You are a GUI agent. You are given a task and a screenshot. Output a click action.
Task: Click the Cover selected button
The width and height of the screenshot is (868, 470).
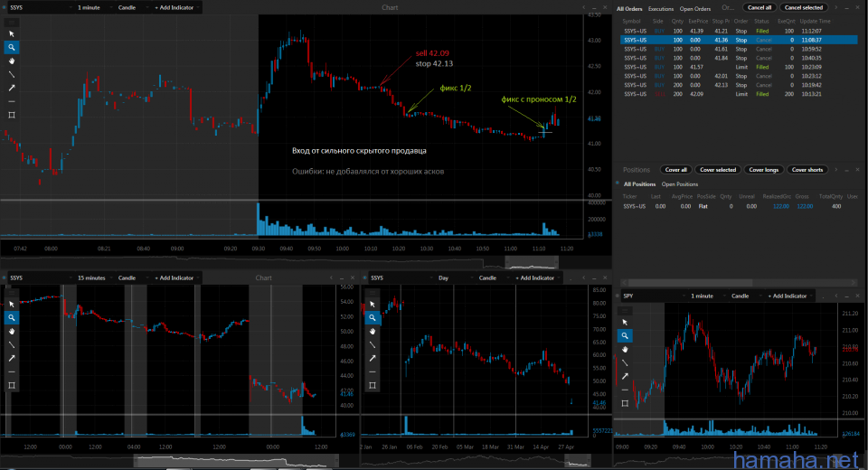pyautogui.click(x=718, y=170)
